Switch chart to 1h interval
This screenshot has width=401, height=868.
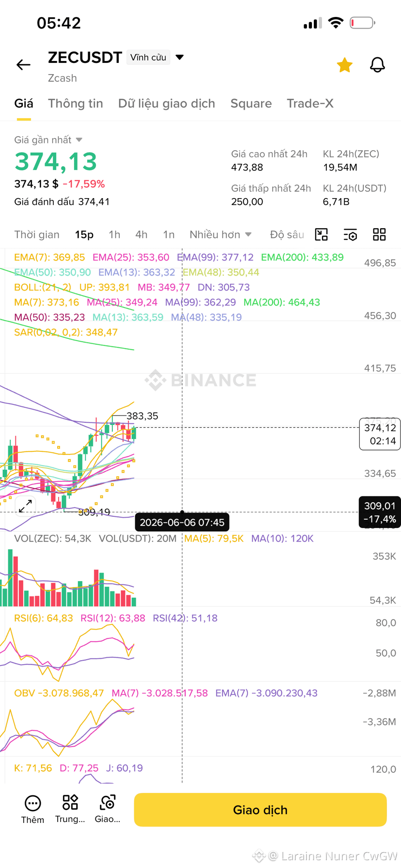coord(115,234)
